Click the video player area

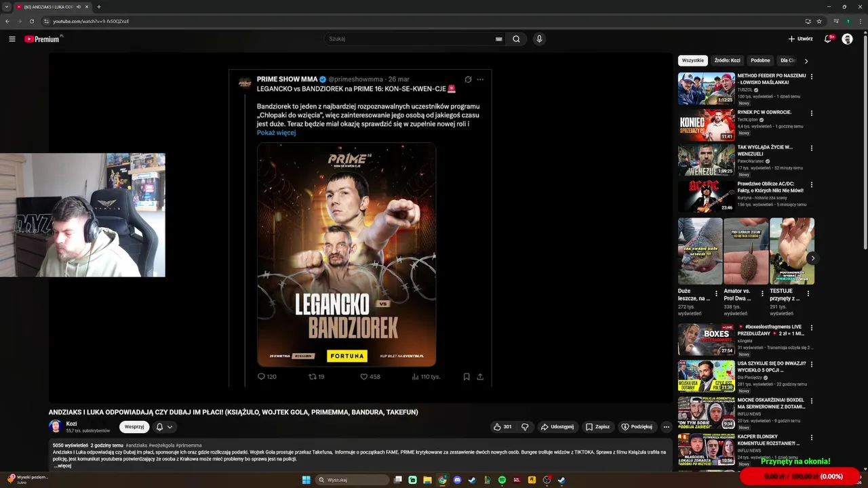pyautogui.click(x=360, y=228)
